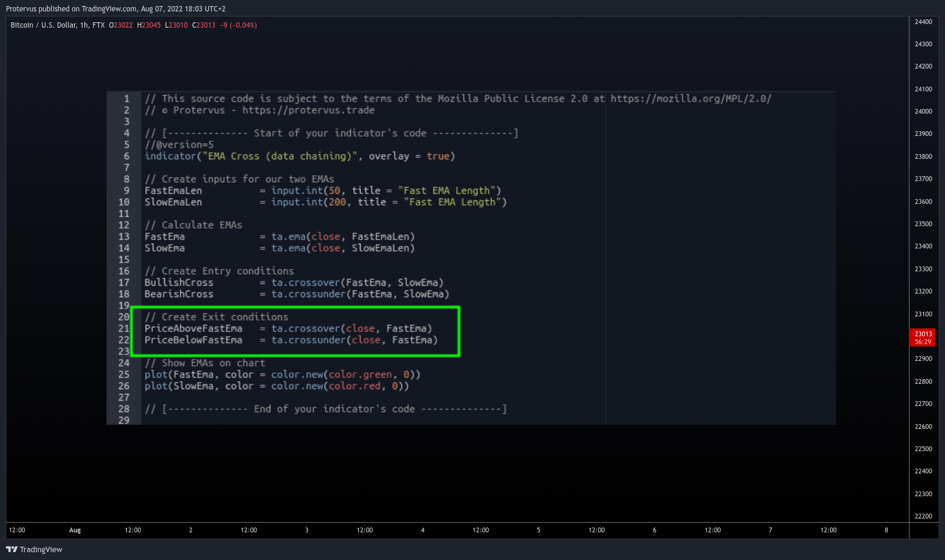Click color.red on line 26
Image resolution: width=945 pixels, height=560 pixels.
point(355,386)
